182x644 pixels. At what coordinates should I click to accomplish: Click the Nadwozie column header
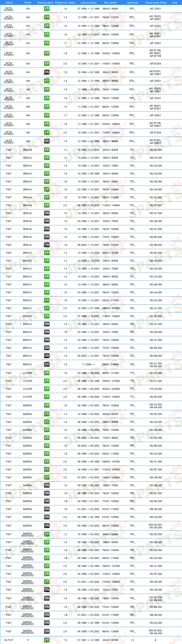point(133,3)
